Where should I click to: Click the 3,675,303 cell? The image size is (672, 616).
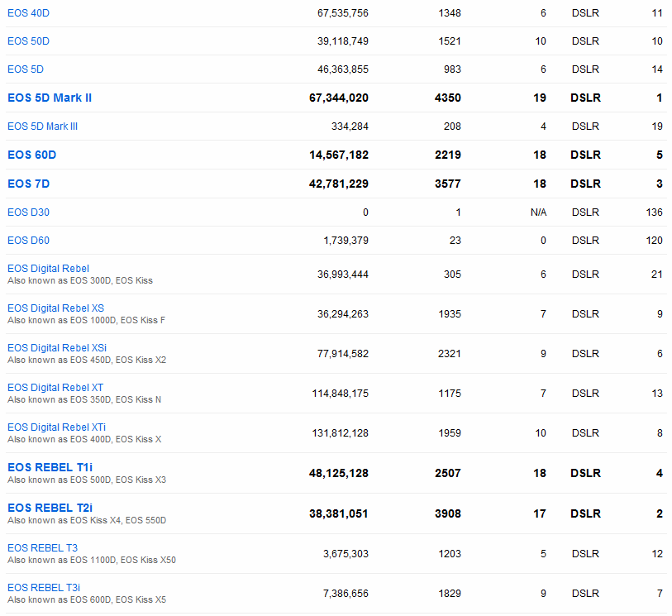click(346, 554)
